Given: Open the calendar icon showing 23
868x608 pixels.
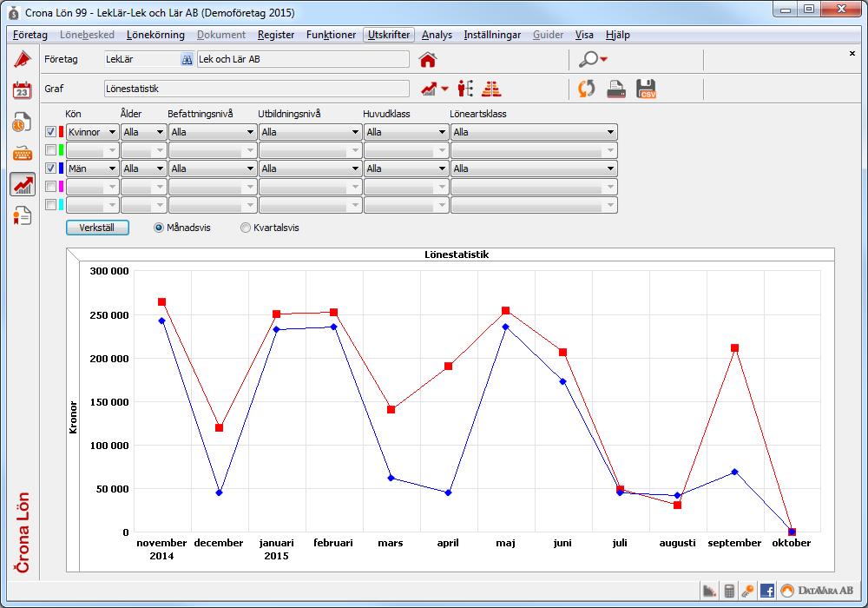Looking at the screenshot, I should coord(23,89).
